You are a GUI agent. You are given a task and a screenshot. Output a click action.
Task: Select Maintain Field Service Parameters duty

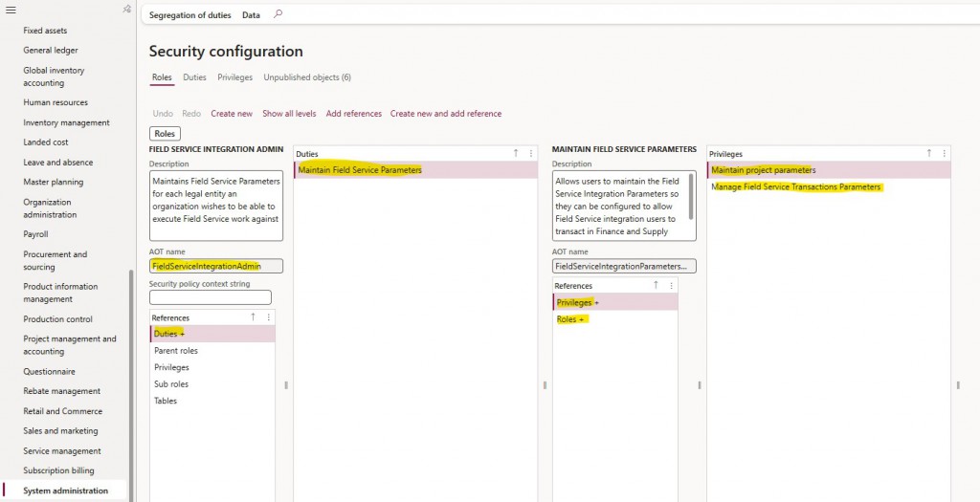coord(415,170)
